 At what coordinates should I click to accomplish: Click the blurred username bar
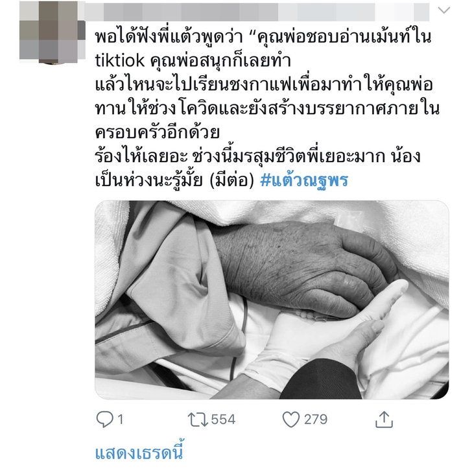coord(257,12)
